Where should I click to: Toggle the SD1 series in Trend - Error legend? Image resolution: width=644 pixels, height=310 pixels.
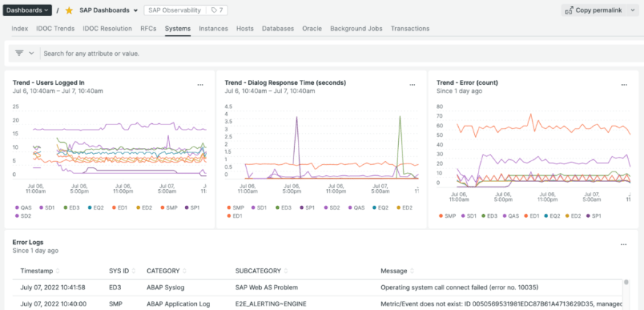[472, 215]
